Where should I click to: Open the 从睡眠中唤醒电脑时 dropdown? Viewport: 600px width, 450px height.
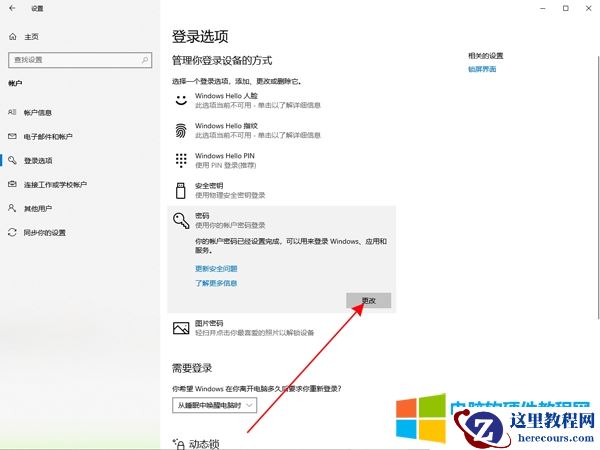[x=214, y=405]
